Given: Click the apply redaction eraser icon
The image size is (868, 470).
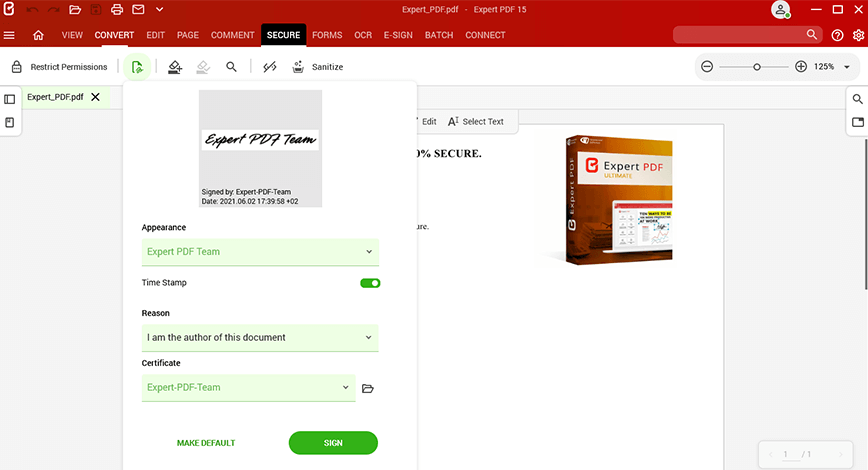Looking at the screenshot, I should (x=203, y=67).
